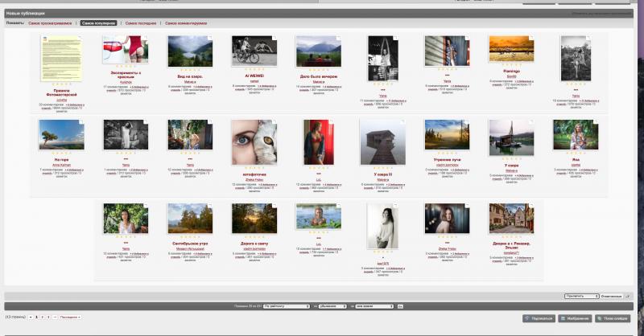Click the Изображения button
The height and width of the screenshot is (336, 644).
575,318
